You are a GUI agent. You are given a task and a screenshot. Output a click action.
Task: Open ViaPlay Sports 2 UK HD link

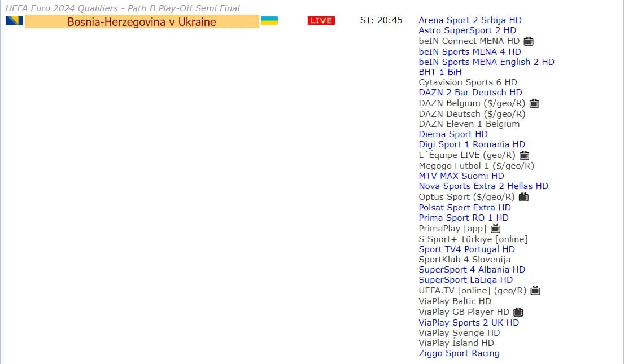(x=469, y=323)
